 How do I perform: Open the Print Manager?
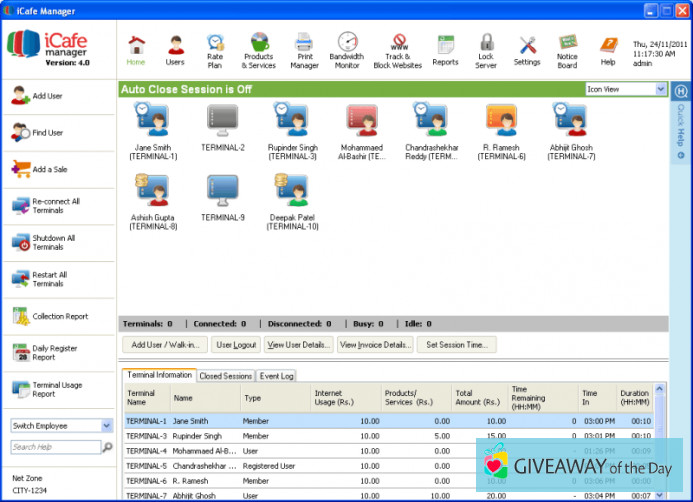tap(304, 49)
